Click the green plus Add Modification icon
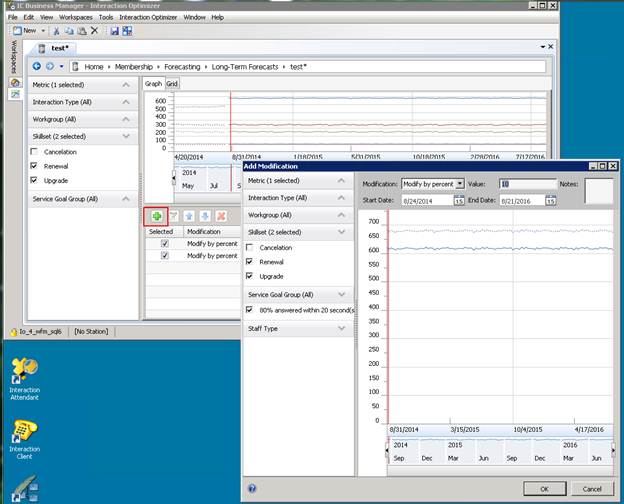 [157, 216]
